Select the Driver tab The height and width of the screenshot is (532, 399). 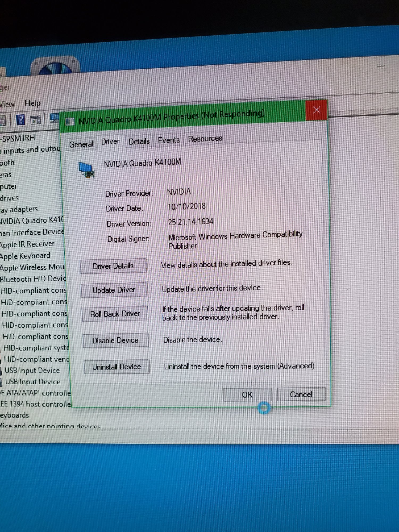pyautogui.click(x=110, y=142)
